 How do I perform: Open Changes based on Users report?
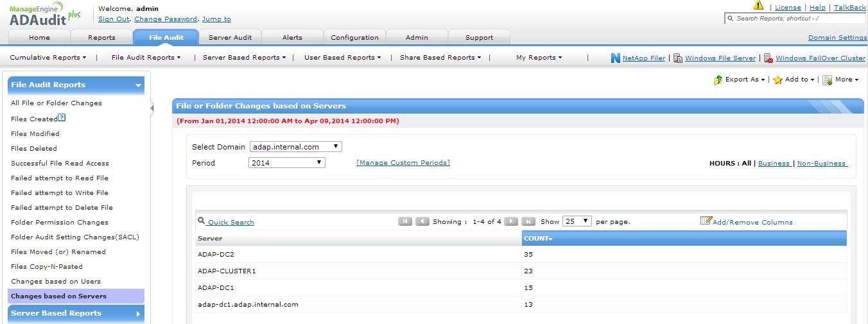[56, 281]
